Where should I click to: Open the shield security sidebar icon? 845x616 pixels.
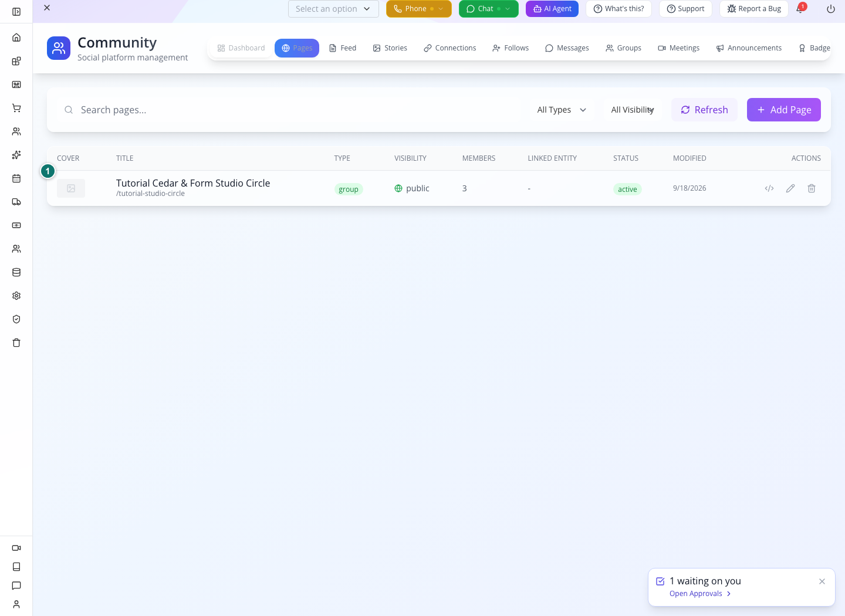[x=16, y=319]
